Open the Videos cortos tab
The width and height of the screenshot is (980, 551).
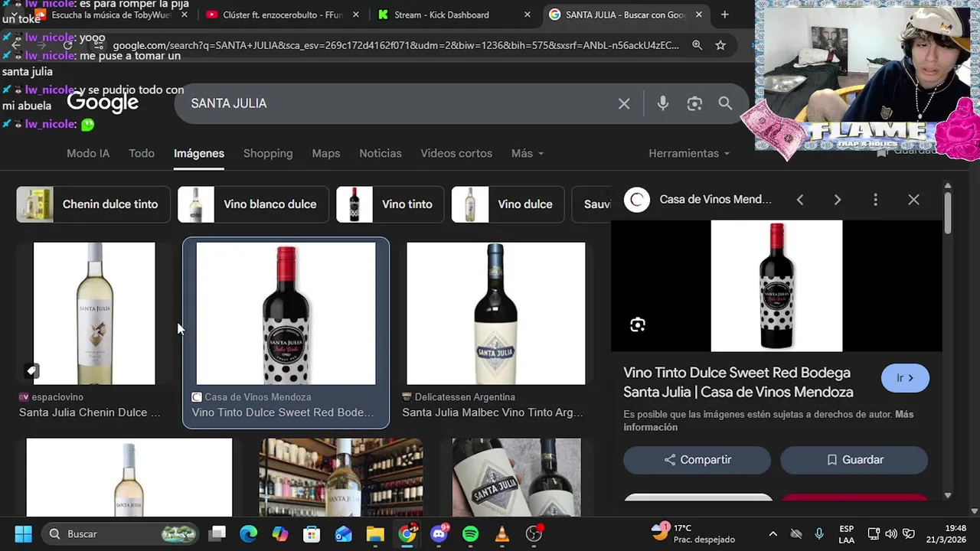[456, 153]
